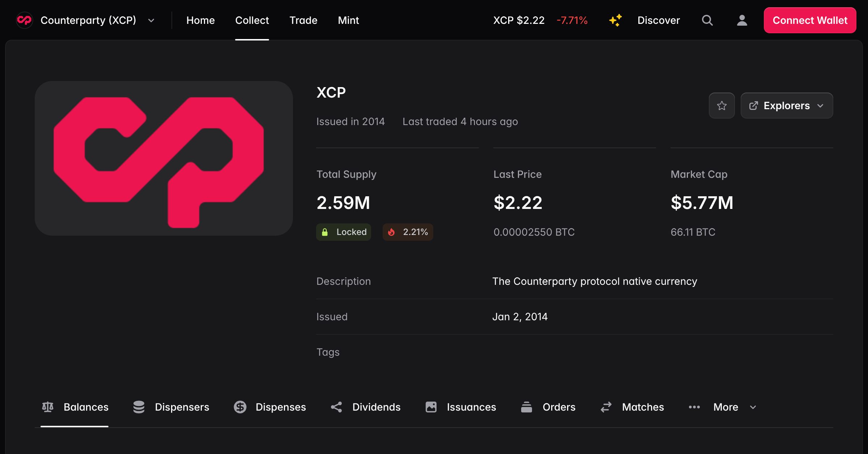Viewport: 868px width, 454px height.
Task: Open the Discover page link
Action: click(x=659, y=20)
